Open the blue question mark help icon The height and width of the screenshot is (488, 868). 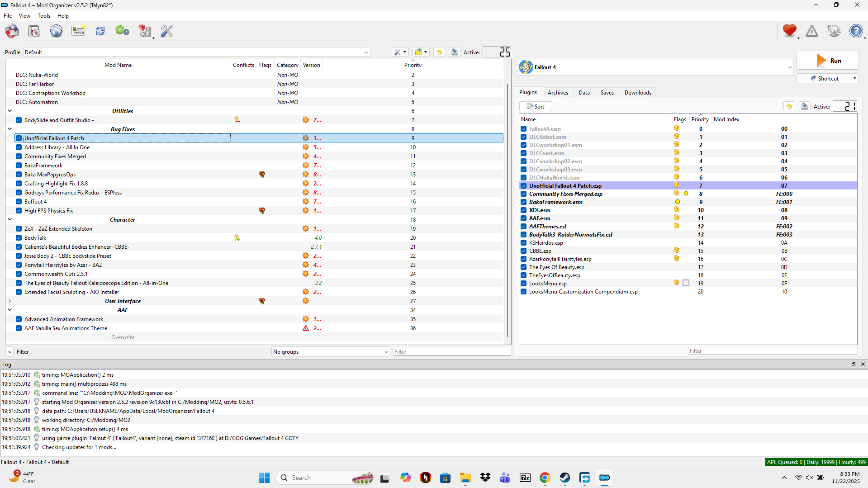pos(856,31)
